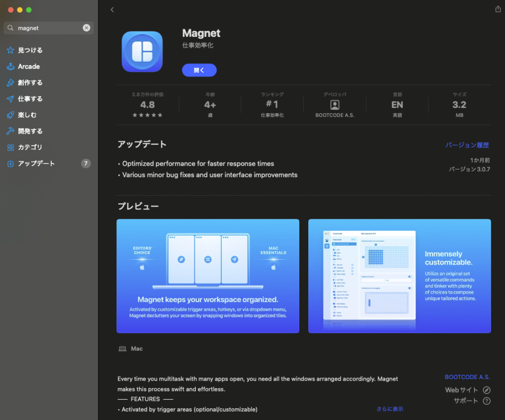Click the Mac laptop icon below previews
Viewport: 505px width, 420px height.
point(122,349)
